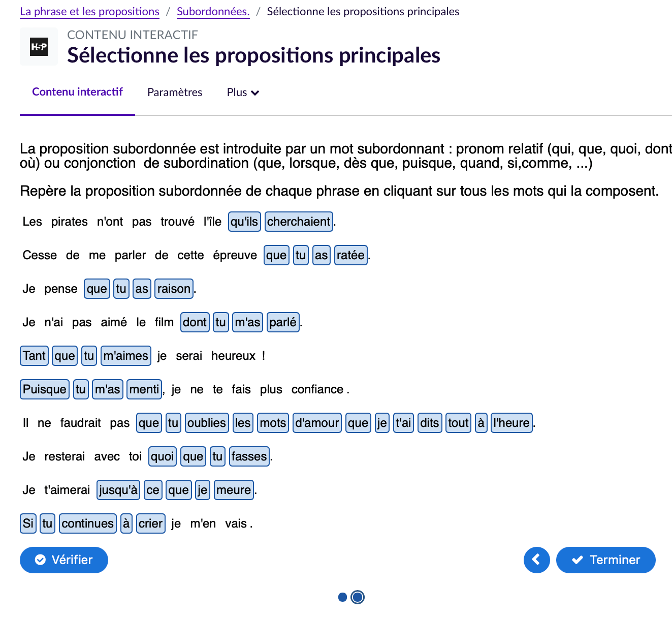Follow the Subordonnées breadcrumb link

(213, 12)
